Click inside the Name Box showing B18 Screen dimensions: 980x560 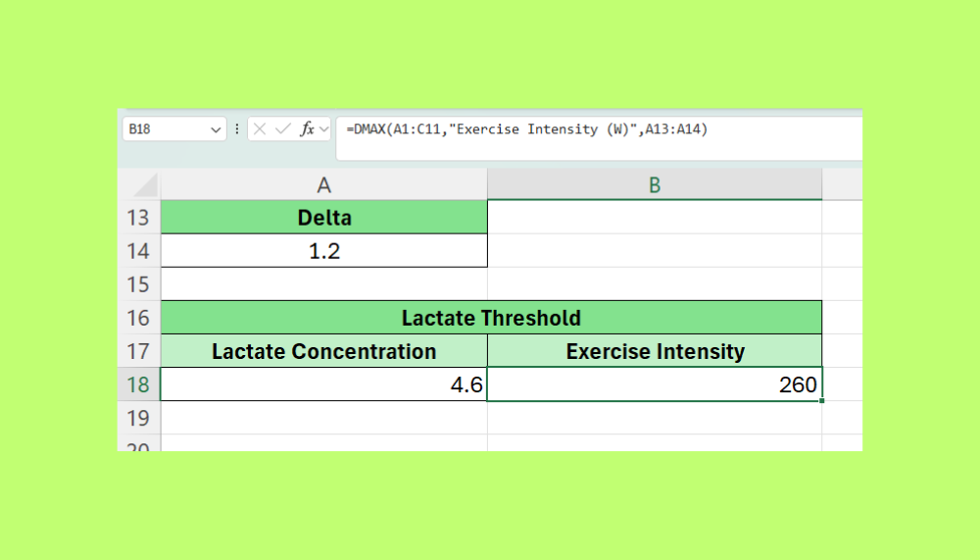coord(162,129)
